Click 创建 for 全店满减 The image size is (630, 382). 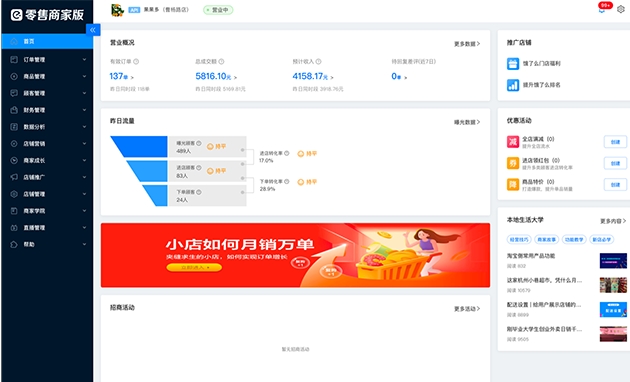pos(615,142)
